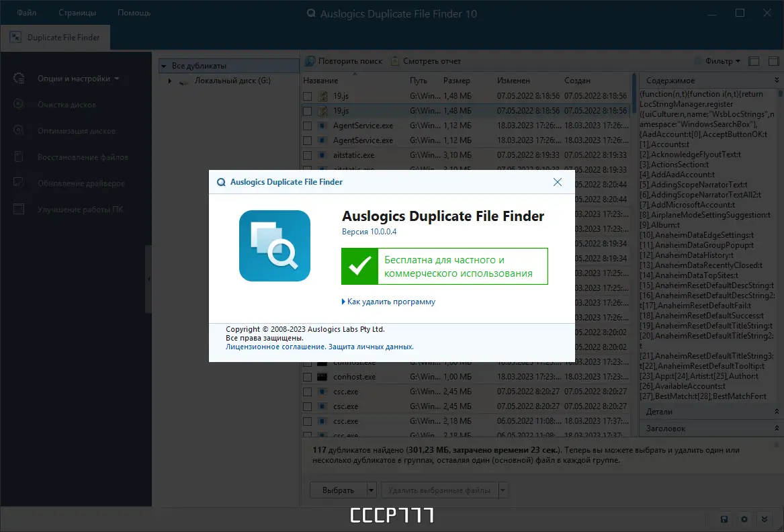
Task: Expand the 'Опции и настройки' dropdown
Action: tap(116, 79)
